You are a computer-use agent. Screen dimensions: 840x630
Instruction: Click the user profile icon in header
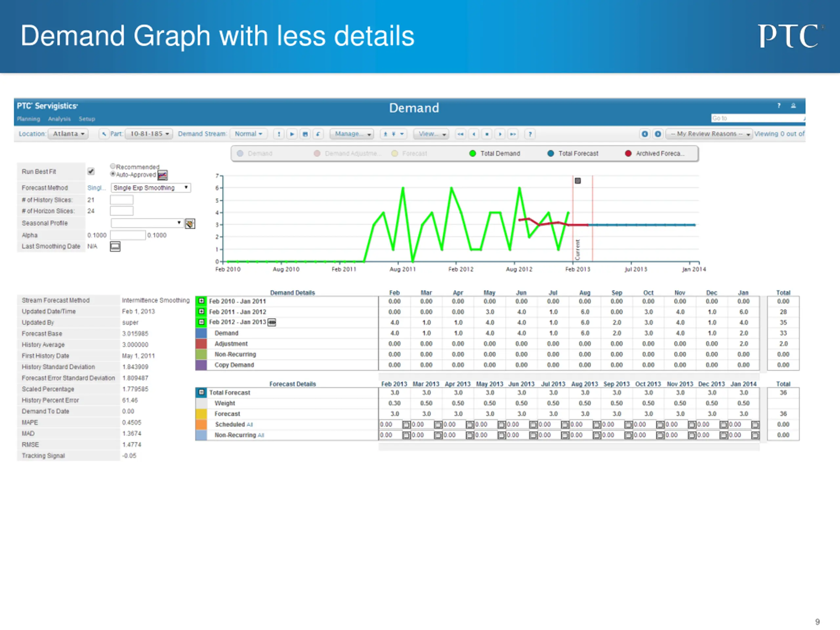(x=793, y=106)
